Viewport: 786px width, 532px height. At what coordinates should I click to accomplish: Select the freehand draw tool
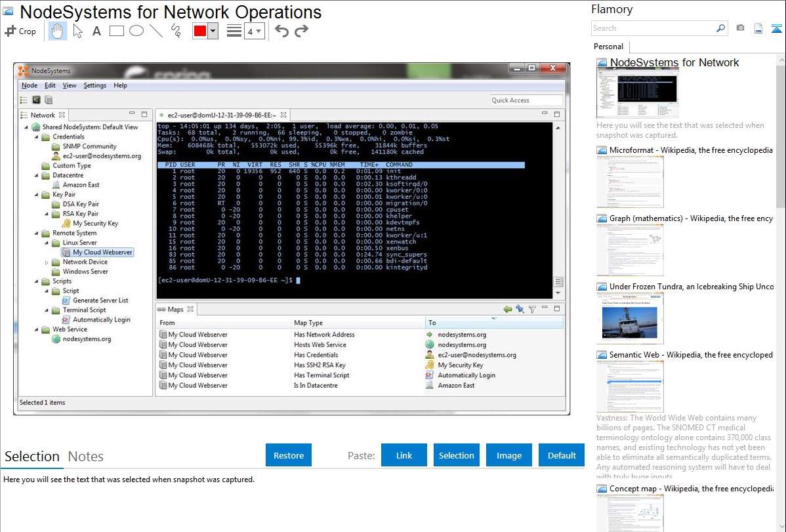176,31
